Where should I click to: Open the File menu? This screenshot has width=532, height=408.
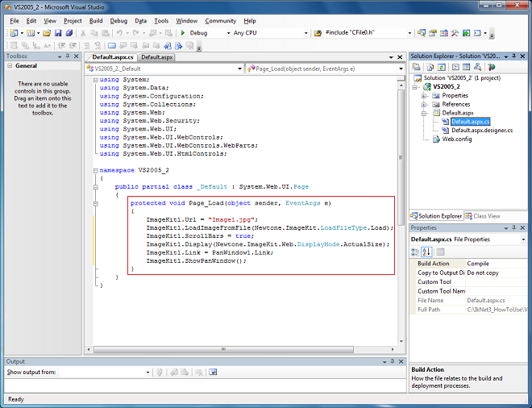click(x=15, y=21)
